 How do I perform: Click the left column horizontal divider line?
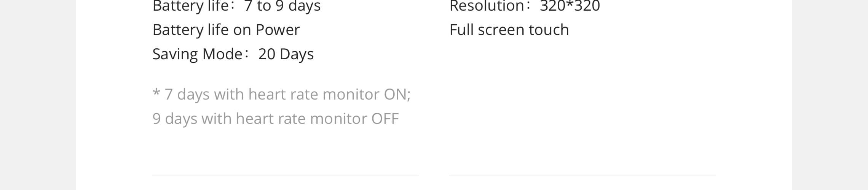click(x=286, y=176)
